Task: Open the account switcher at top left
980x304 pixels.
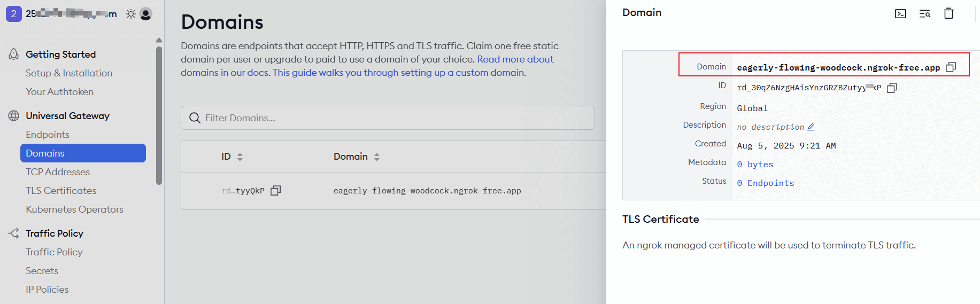Action: (13, 14)
